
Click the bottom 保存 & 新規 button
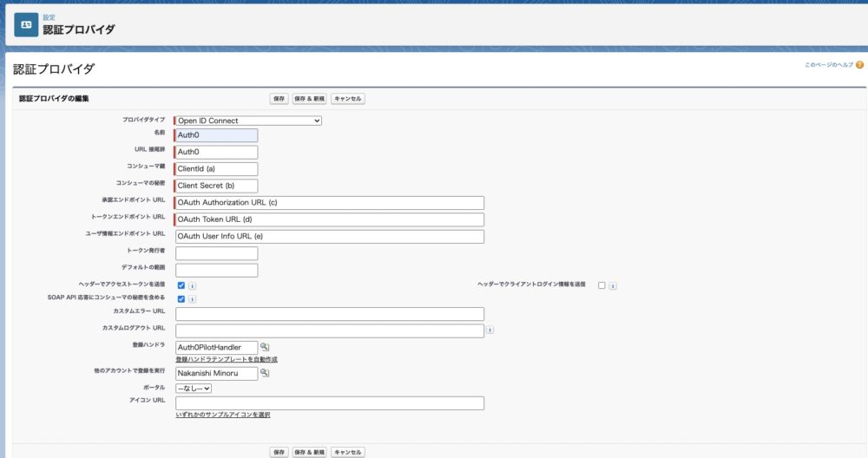pyautogui.click(x=310, y=452)
